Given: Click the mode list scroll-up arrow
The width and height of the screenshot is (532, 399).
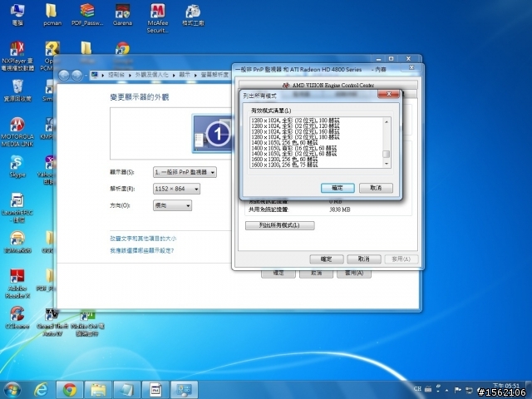Looking at the screenshot, I should coord(386,121).
